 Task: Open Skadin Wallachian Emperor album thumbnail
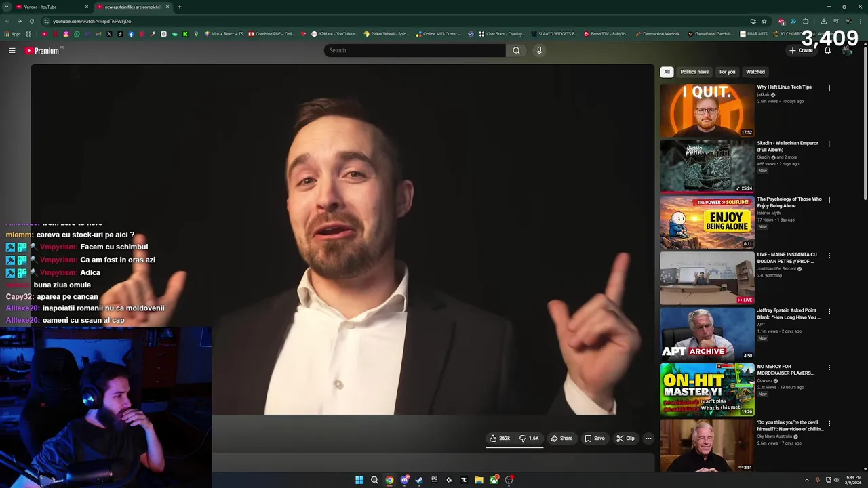pyautogui.click(x=707, y=166)
